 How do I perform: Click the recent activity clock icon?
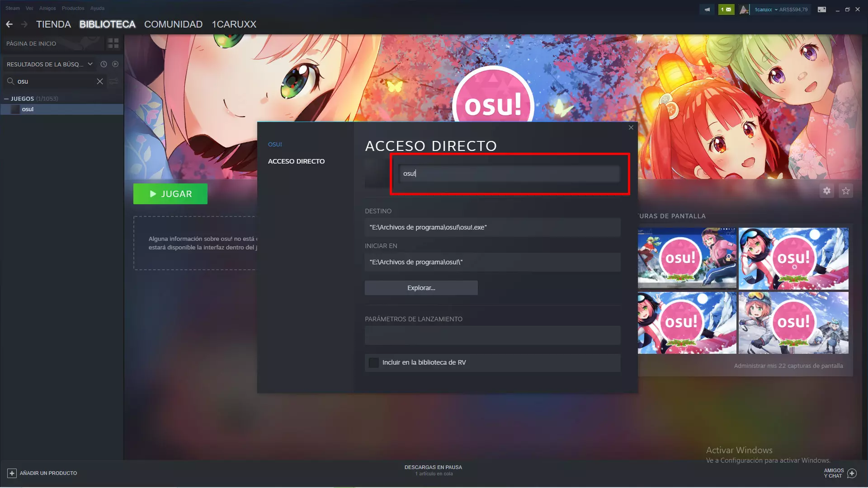click(x=104, y=64)
